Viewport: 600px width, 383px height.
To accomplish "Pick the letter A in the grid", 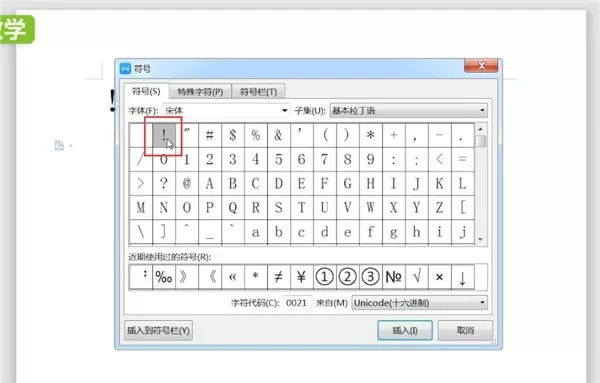I will [210, 184].
